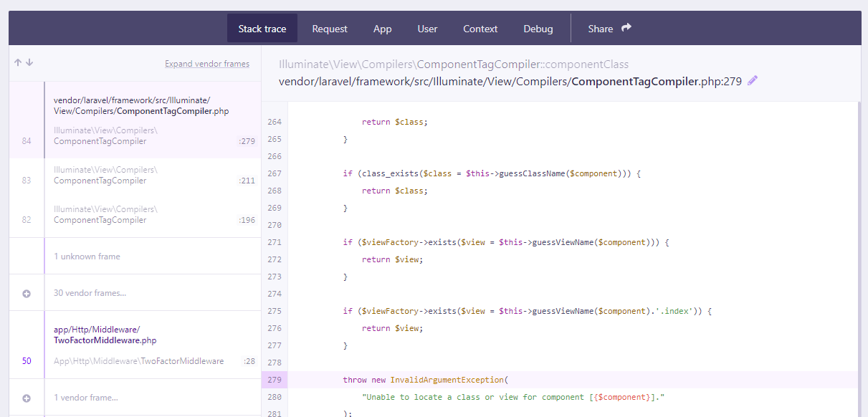Click the up arrow to jump to previous frame
This screenshot has height=417, width=868.
tap(17, 62)
